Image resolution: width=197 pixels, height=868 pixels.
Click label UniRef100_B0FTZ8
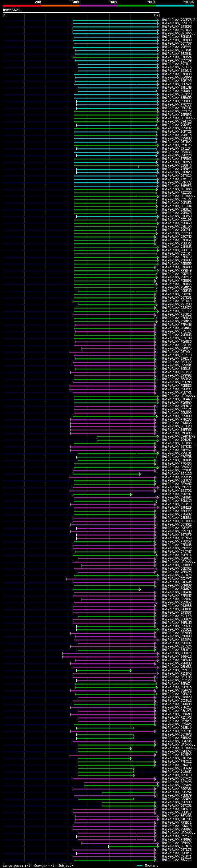[x=177, y=131]
